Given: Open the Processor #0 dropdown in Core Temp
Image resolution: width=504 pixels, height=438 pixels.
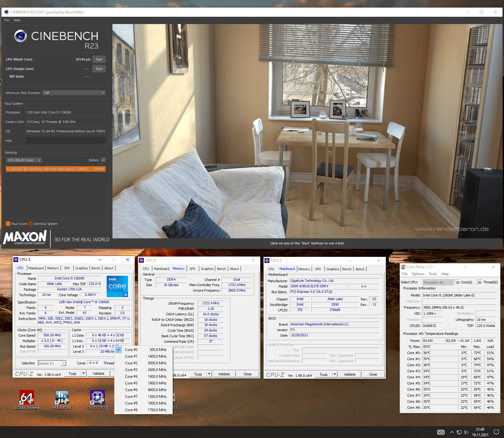Looking at the screenshot, I should 438,282.
